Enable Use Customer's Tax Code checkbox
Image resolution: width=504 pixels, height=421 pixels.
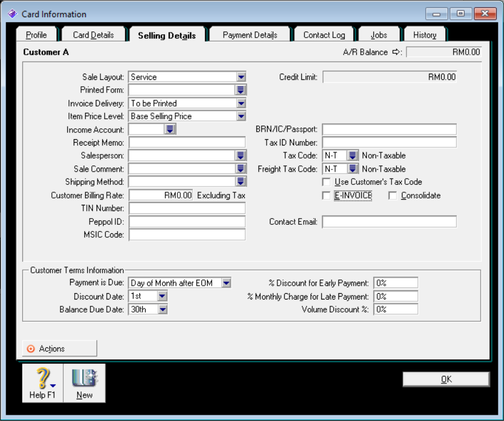click(326, 182)
